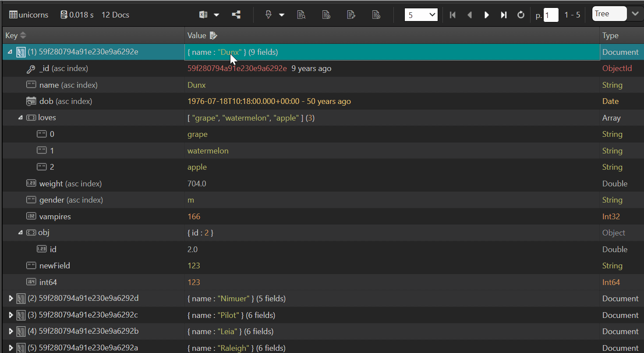Click the add document icon
644x353 pixels.
326,15
